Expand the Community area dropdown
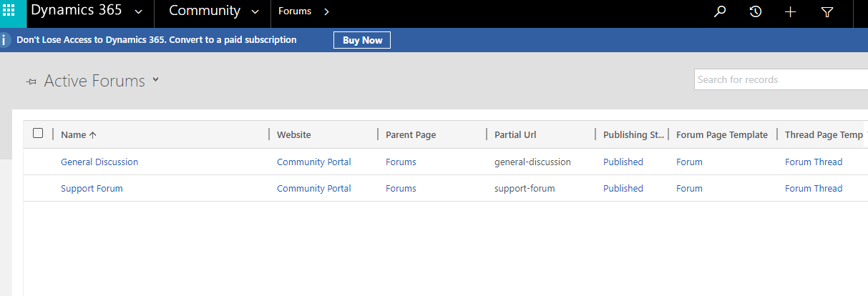The image size is (868, 296). [x=255, y=11]
